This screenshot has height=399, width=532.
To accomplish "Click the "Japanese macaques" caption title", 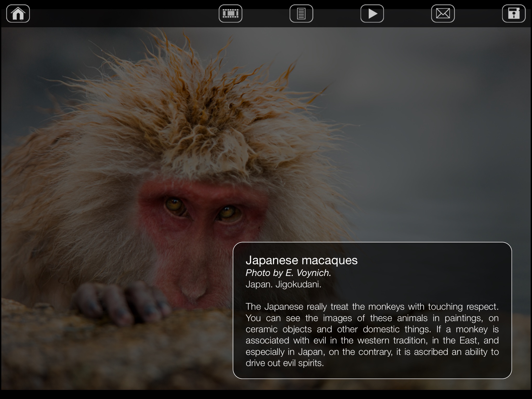I will coord(301,260).
